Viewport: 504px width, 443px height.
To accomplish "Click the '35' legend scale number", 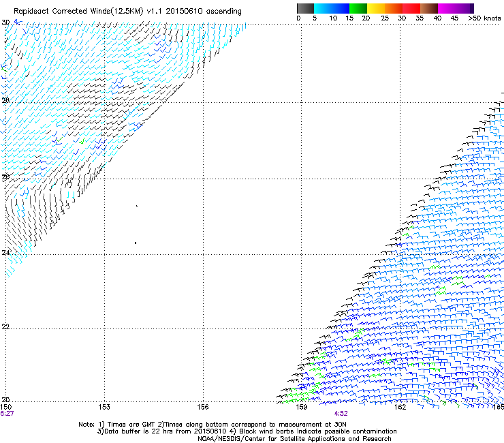I will (420, 18).
